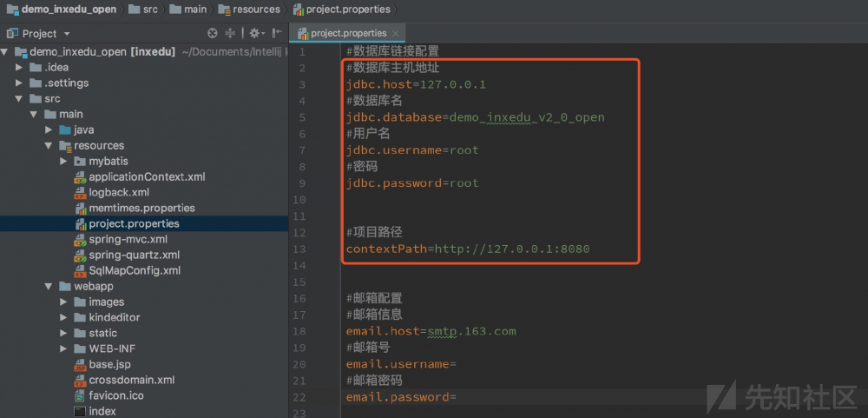Select the kindeditor tree item label

(115, 318)
